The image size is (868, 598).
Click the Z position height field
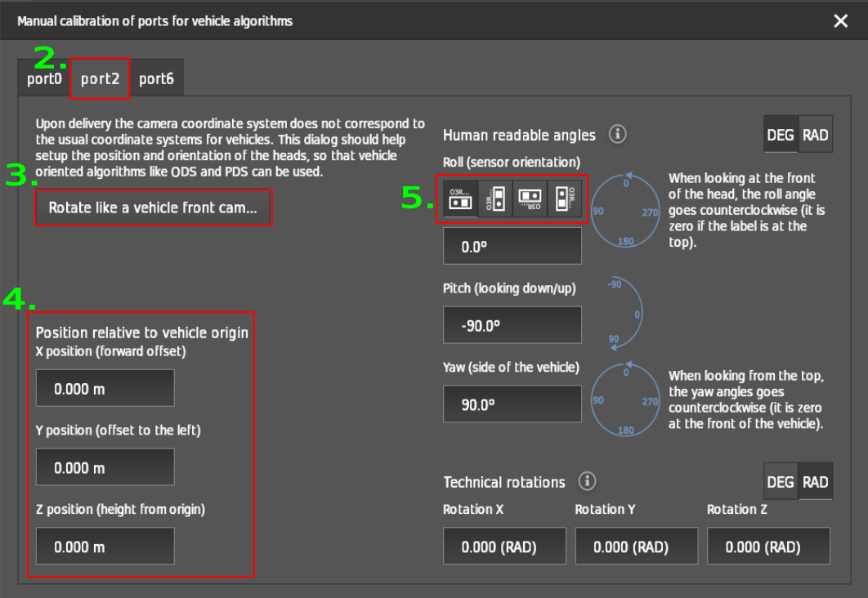[105, 546]
